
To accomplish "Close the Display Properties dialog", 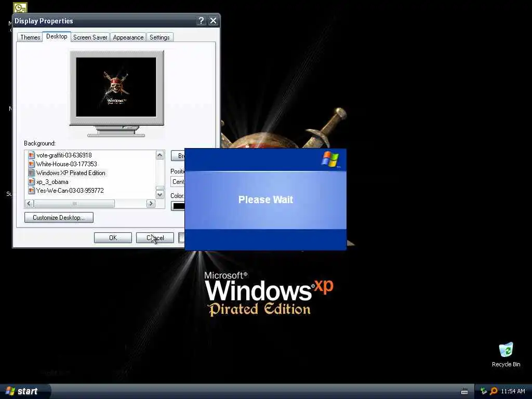I will 213,21.
